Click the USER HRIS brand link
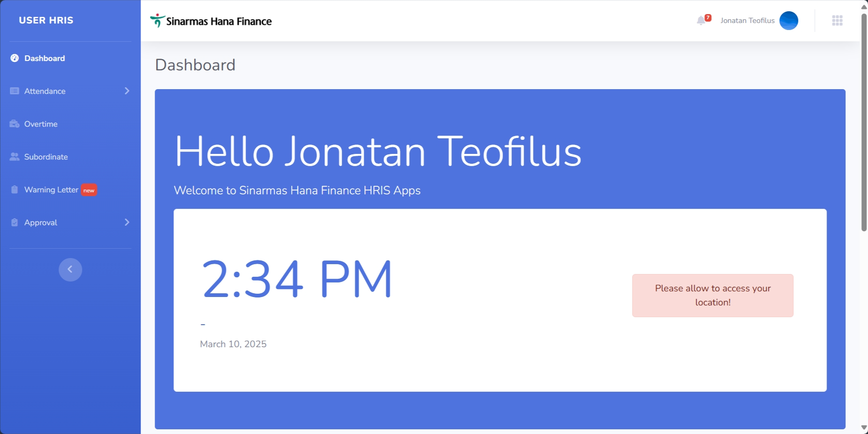Image resolution: width=868 pixels, height=434 pixels. pos(46,20)
